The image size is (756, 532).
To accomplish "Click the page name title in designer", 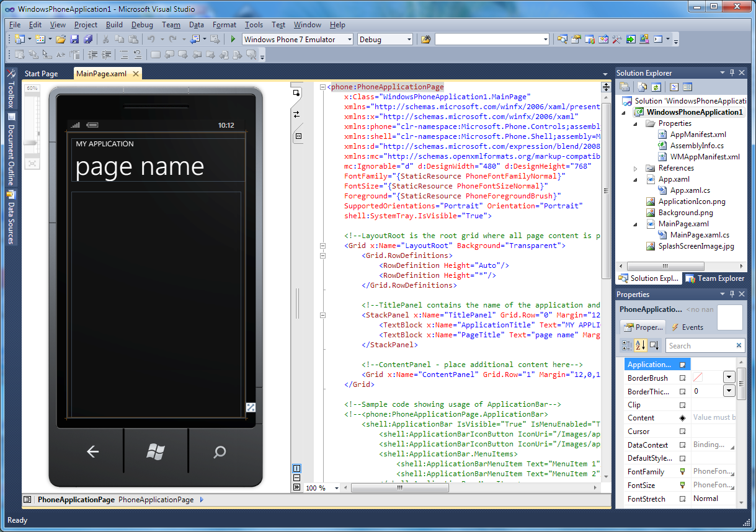I will 140,167.
